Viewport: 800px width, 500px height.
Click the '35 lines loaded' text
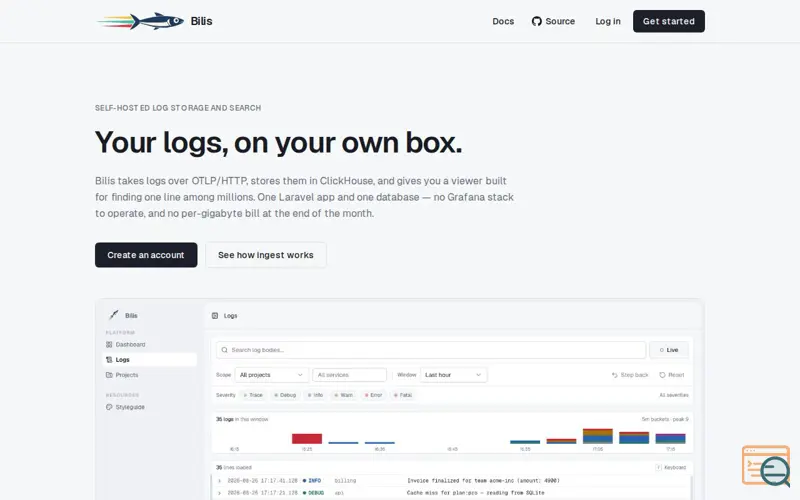[x=234, y=467]
